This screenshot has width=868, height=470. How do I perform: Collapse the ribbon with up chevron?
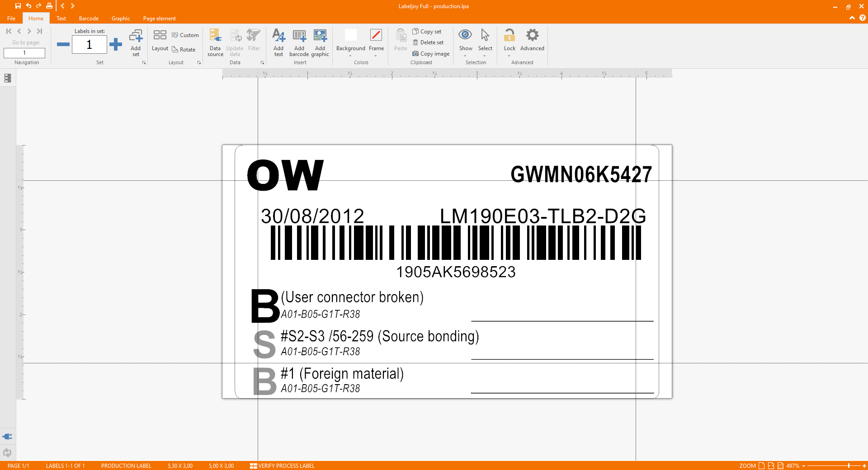pos(852,18)
